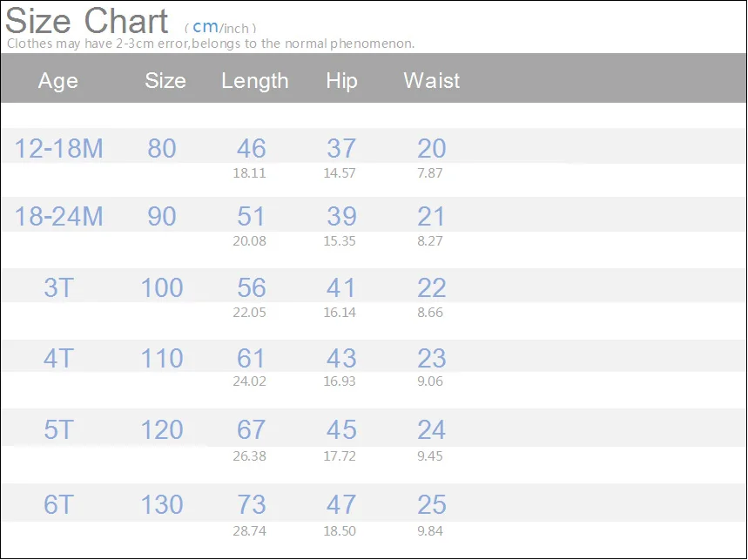Click the length value 67
This screenshot has height=560, width=748.
tap(251, 430)
